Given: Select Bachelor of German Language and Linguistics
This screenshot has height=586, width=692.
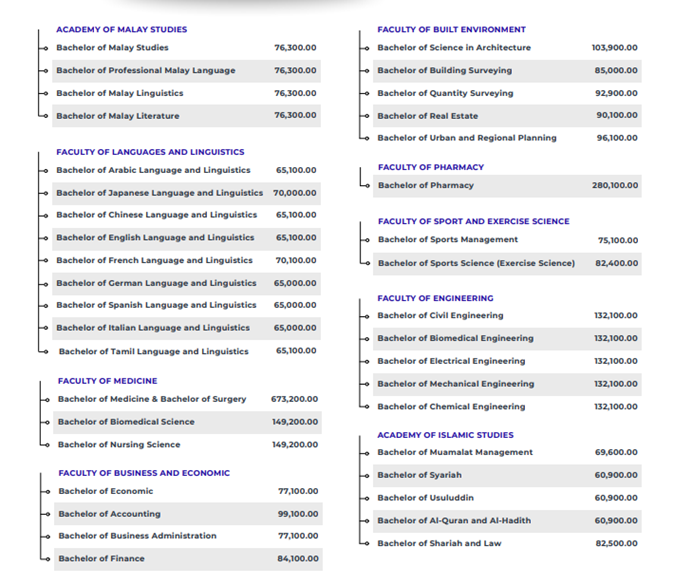Looking at the screenshot, I should coord(156,283).
